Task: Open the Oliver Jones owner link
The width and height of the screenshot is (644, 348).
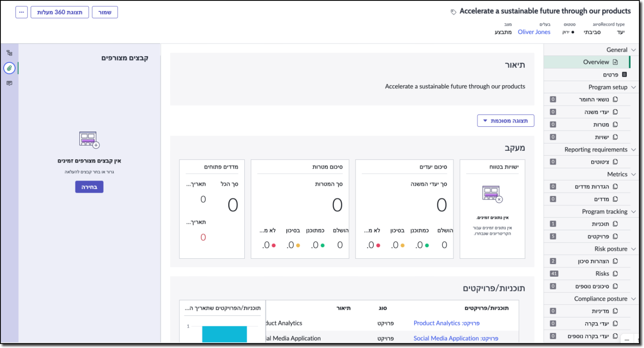Action: [534, 32]
